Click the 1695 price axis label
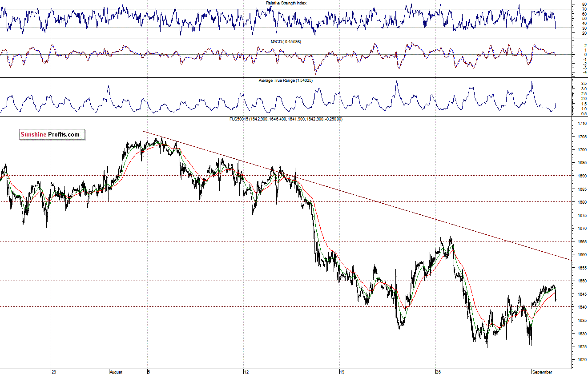Image resolution: width=588 pixels, height=374 pixels. (x=581, y=163)
